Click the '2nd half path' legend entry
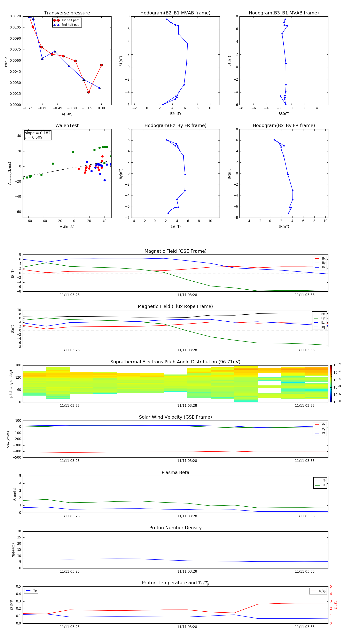The width and height of the screenshot is (351, 644). 67,25
